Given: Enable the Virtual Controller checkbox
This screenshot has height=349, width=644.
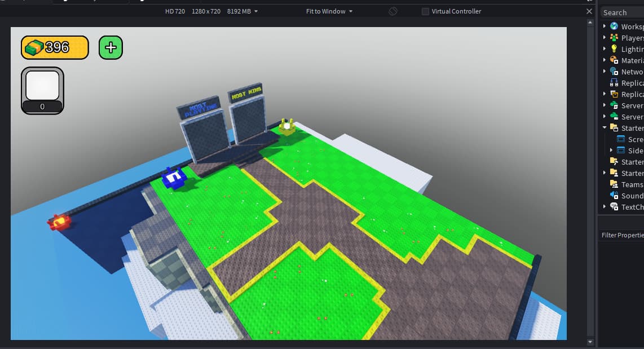Looking at the screenshot, I should (426, 11).
